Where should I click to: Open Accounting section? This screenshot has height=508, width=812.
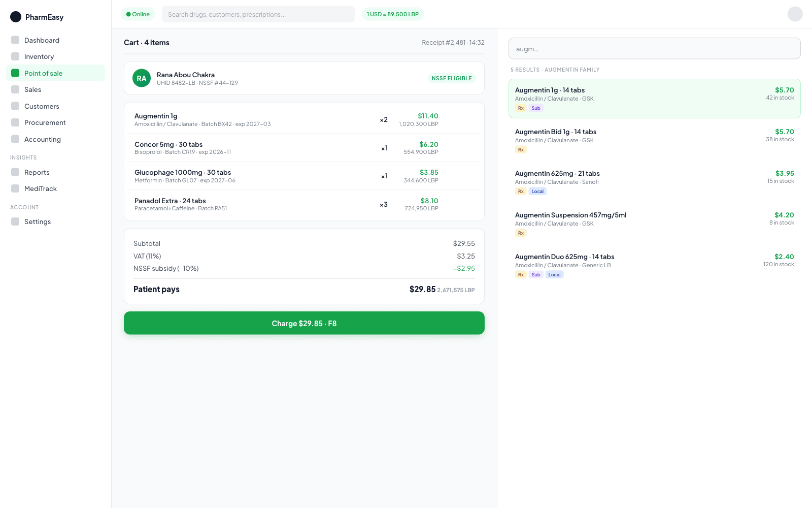click(x=56, y=139)
